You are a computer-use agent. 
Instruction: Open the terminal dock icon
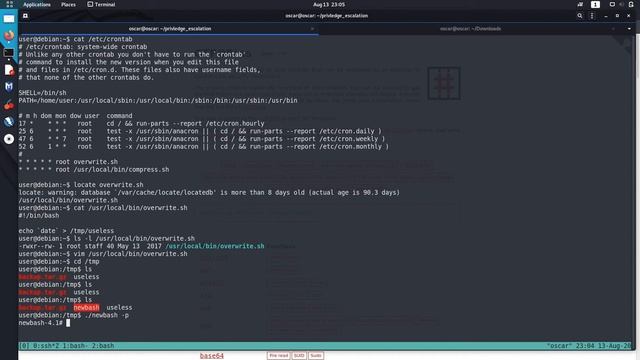(x=9, y=53)
